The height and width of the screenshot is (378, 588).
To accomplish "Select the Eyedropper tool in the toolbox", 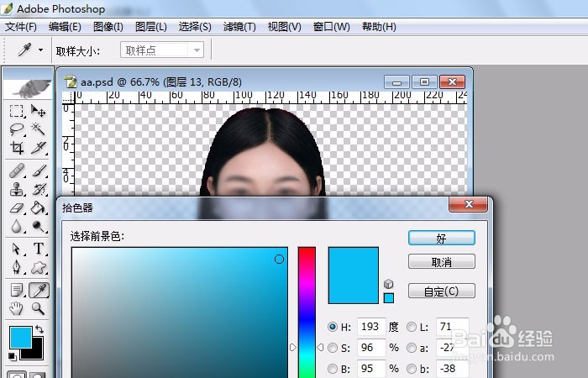I will pyautogui.click(x=39, y=291).
